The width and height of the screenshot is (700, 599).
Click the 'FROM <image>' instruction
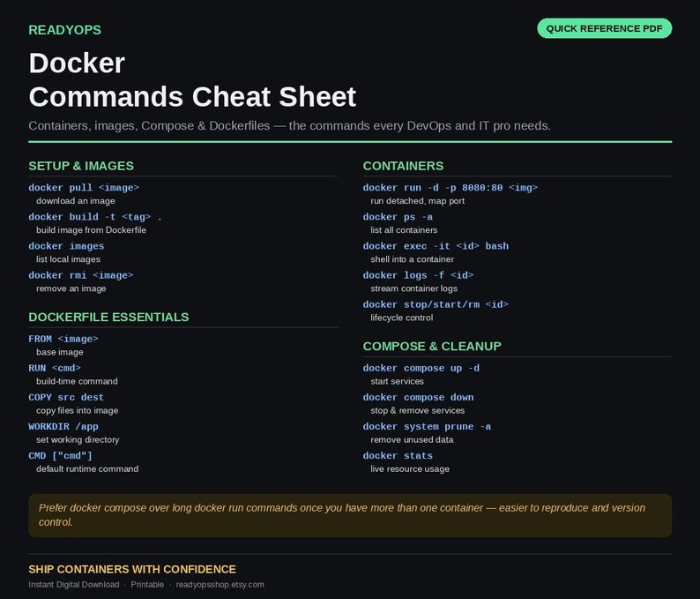tap(63, 339)
